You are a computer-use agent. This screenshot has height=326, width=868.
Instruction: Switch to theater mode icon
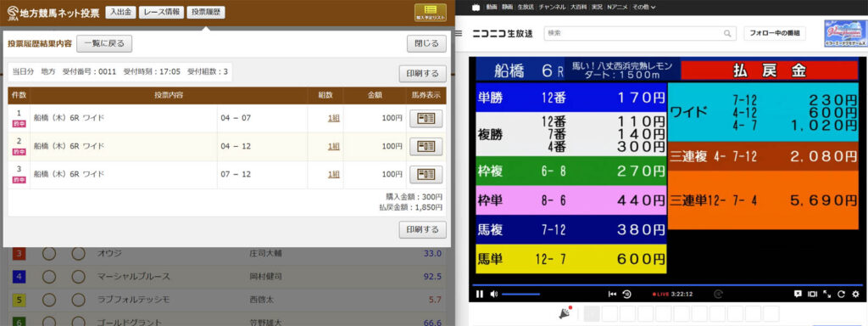click(812, 294)
